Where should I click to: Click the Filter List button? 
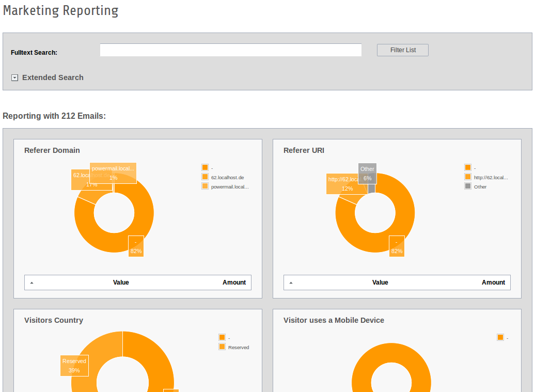point(402,50)
